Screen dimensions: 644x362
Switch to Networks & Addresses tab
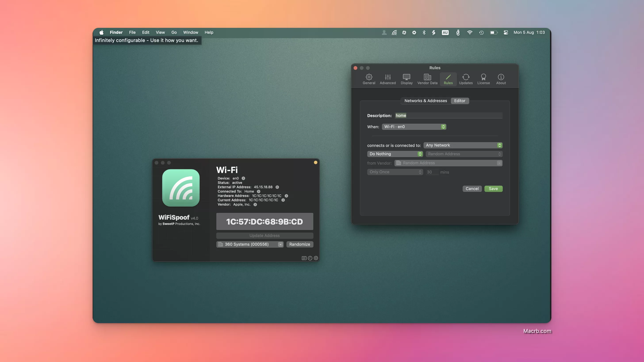click(425, 101)
